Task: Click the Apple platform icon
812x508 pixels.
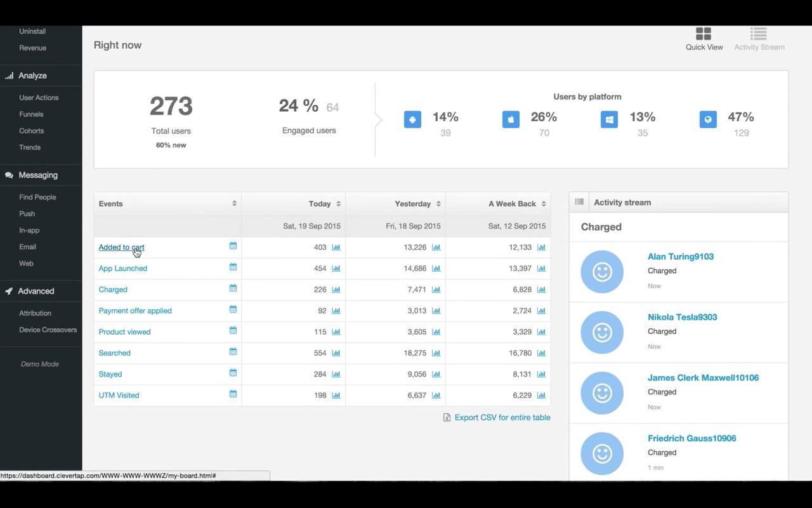Action: [511, 119]
